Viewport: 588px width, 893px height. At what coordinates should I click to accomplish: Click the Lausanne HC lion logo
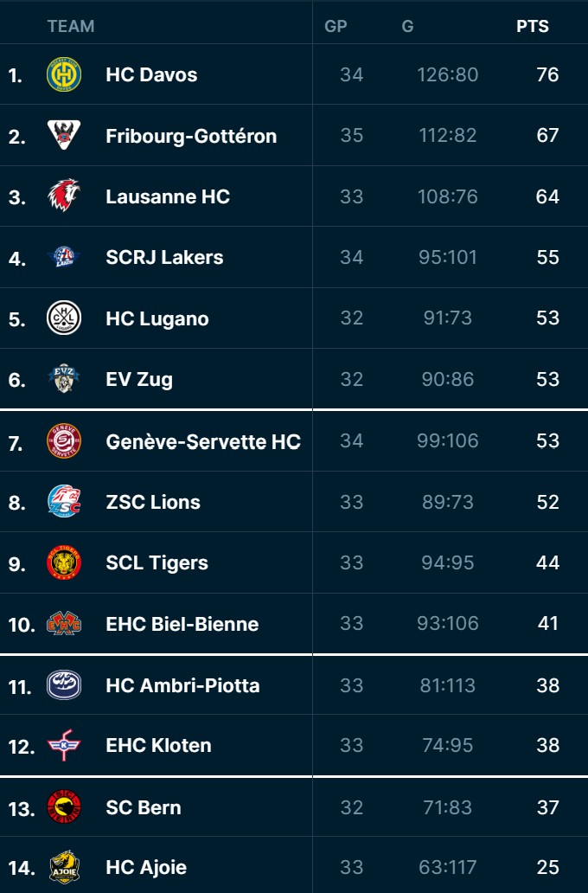[x=64, y=196]
